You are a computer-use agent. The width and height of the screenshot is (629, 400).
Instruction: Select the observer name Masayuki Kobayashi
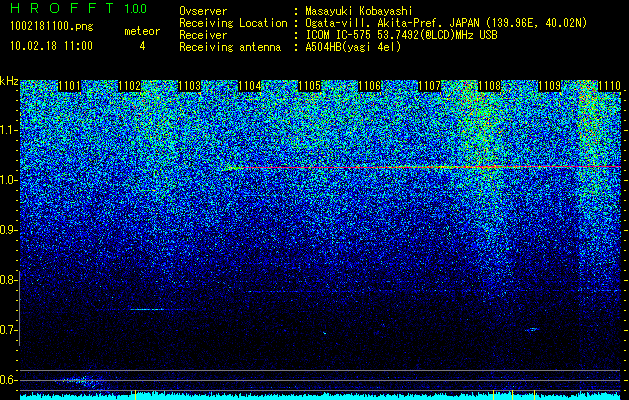click(x=359, y=11)
